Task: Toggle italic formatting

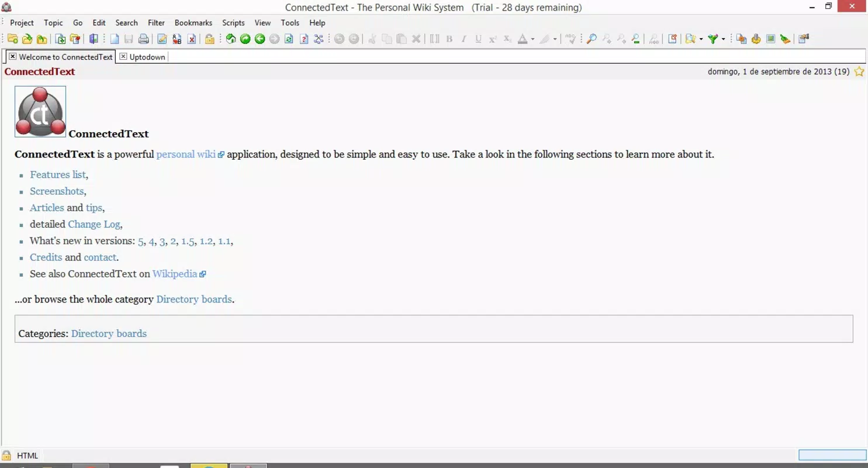Action: pyautogui.click(x=464, y=39)
